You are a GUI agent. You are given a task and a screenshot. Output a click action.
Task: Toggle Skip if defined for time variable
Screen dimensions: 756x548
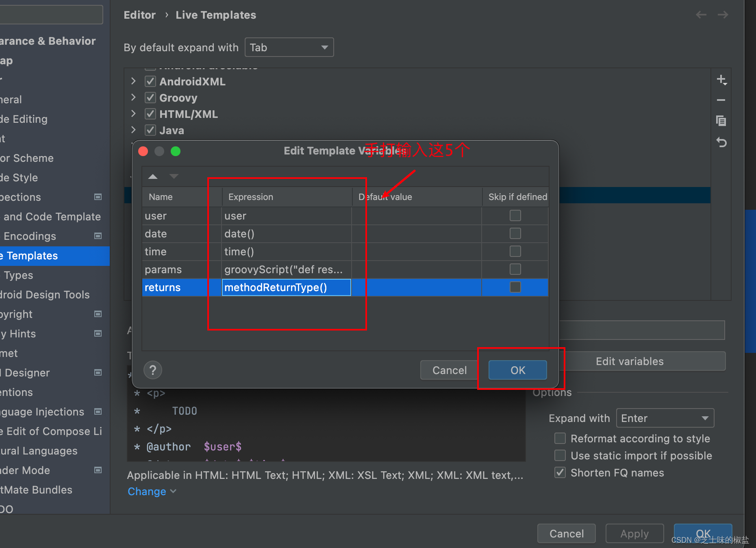pyautogui.click(x=515, y=251)
